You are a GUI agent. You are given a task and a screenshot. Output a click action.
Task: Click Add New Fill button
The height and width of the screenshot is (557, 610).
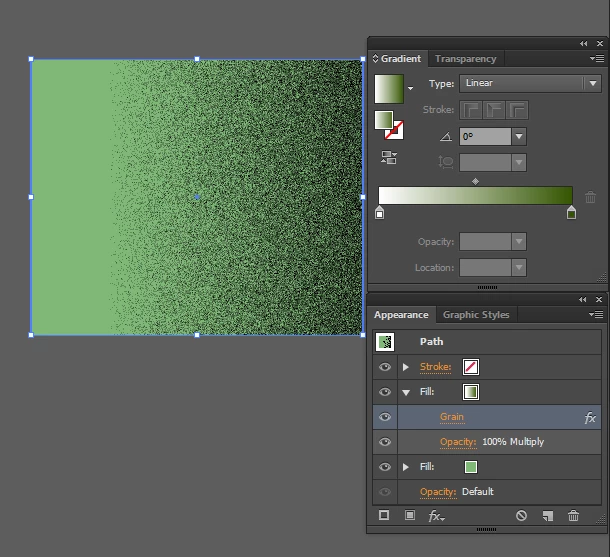[410, 515]
